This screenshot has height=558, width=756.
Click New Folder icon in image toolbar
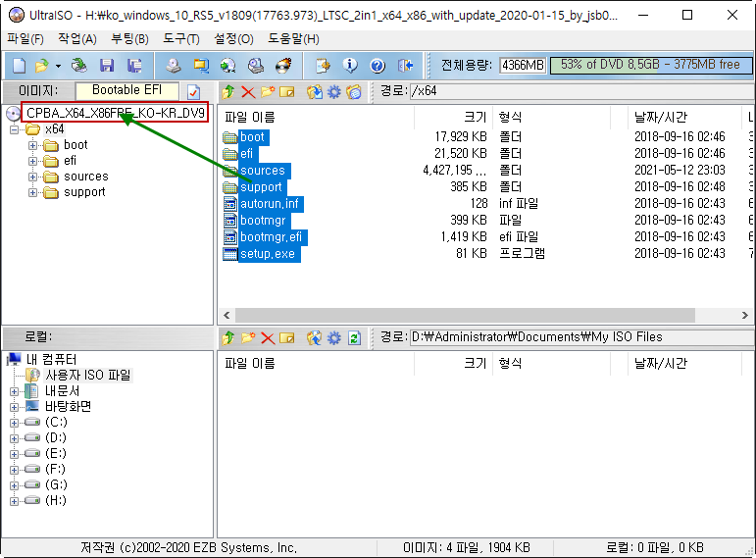(267, 91)
